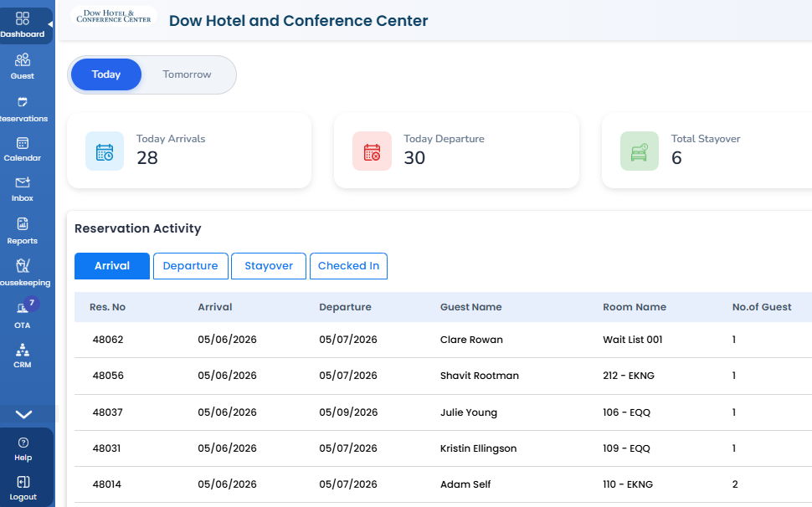Switch to the Tomorrow view
Image resolution: width=812 pixels, height=507 pixels.
(x=187, y=74)
